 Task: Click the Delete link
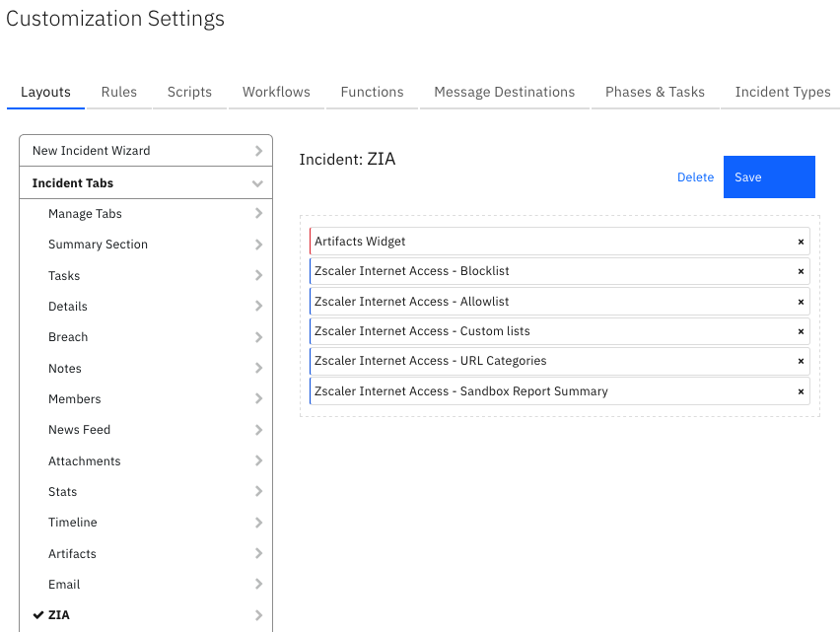coord(695,177)
